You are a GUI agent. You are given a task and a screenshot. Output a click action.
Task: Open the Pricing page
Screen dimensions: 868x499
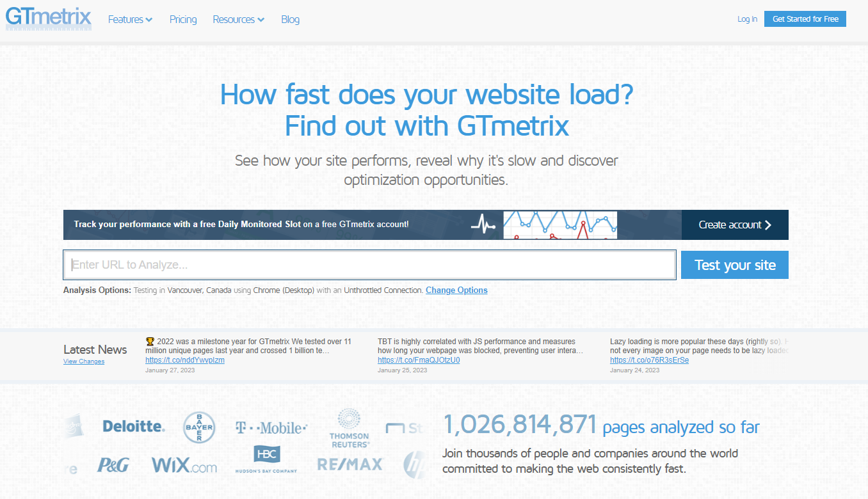tap(183, 19)
